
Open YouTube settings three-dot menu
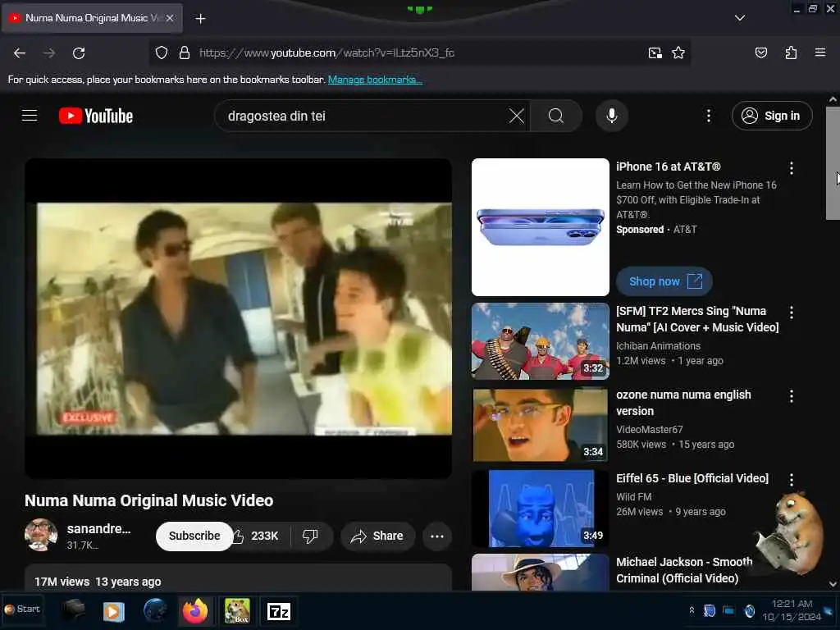pyautogui.click(x=708, y=116)
